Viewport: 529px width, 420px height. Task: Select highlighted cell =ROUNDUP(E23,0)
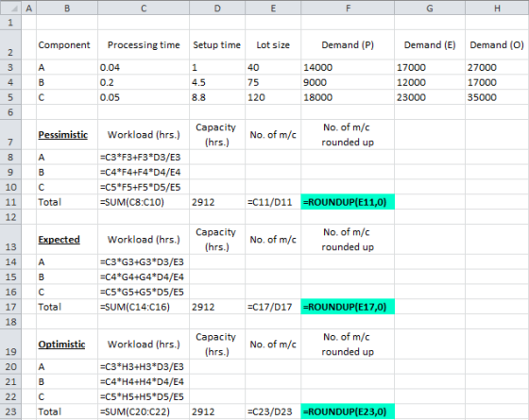click(x=348, y=412)
